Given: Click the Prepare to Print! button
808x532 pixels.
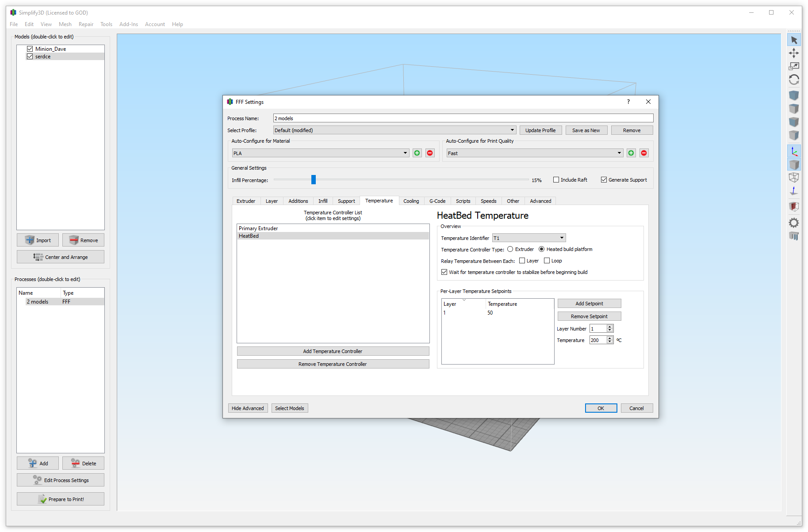Looking at the screenshot, I should [x=61, y=499].
